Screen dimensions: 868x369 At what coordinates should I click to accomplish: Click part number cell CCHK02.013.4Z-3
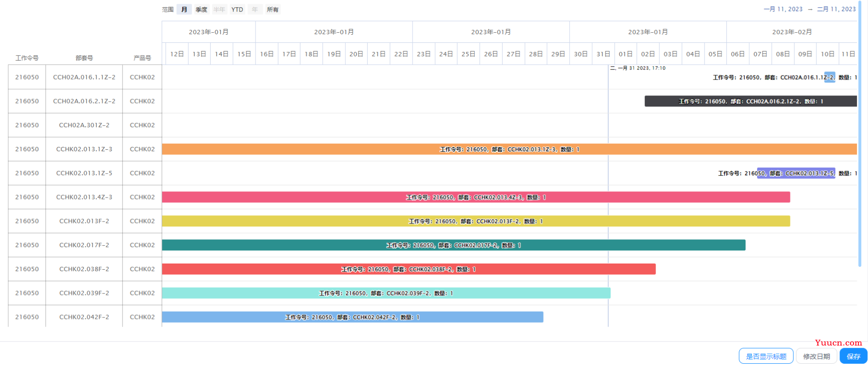(x=84, y=197)
